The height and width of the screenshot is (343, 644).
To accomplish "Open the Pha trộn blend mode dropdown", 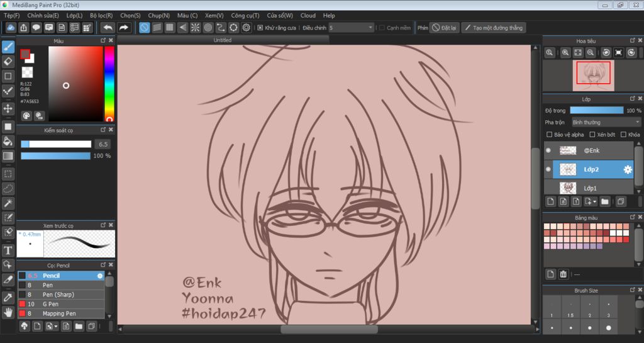I will click(606, 122).
